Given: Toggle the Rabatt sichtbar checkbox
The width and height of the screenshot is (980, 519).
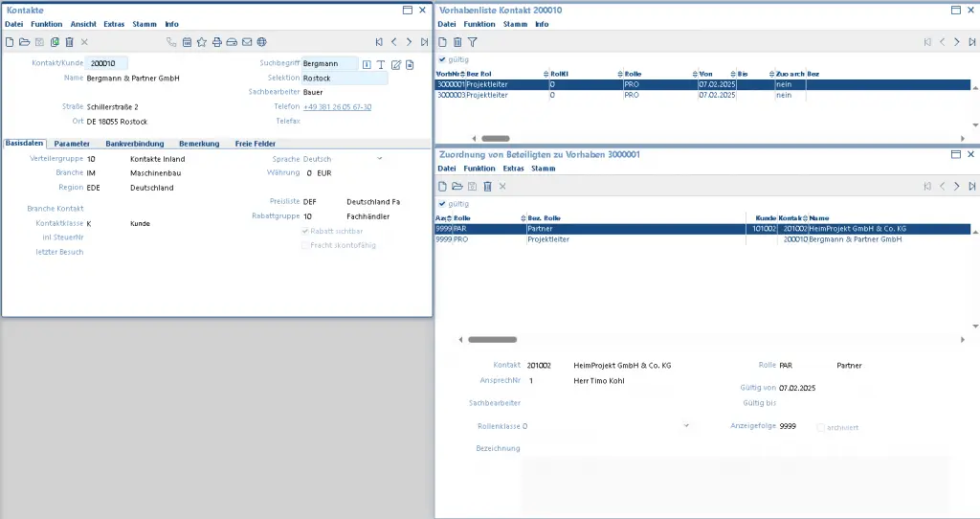Looking at the screenshot, I should coord(305,231).
